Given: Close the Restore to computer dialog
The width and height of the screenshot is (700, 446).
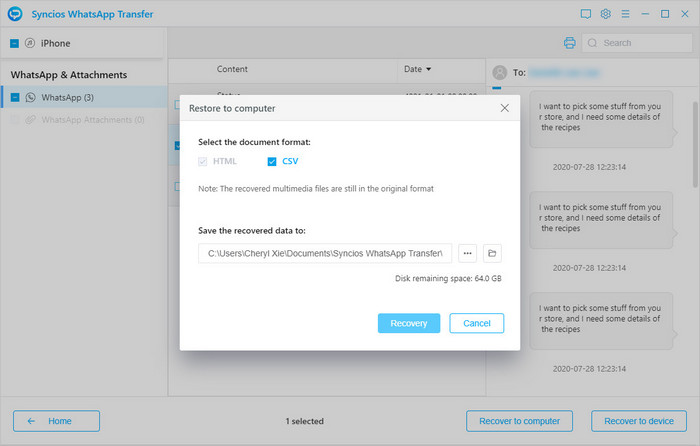Looking at the screenshot, I should click(504, 108).
